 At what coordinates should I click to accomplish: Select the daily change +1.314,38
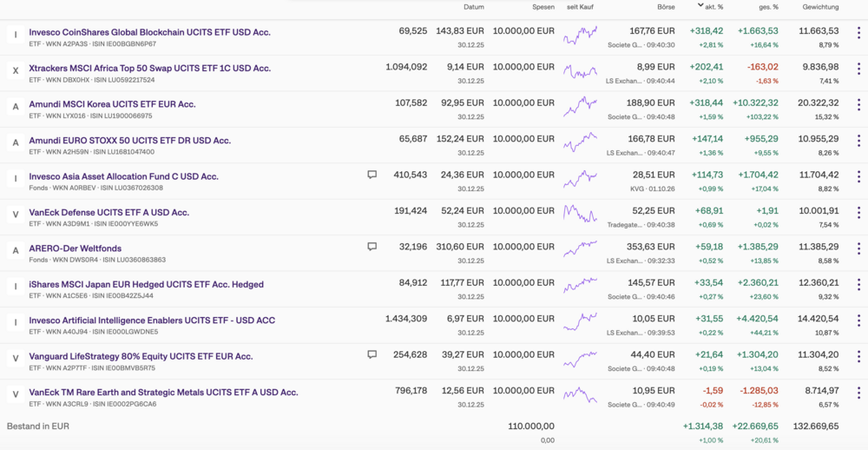pyautogui.click(x=703, y=427)
